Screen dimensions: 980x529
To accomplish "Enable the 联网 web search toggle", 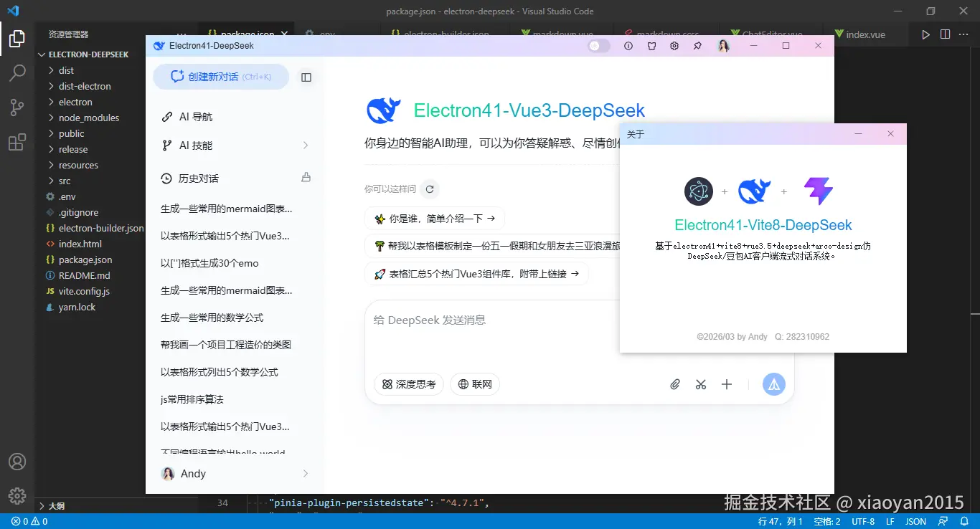I will [x=475, y=384].
